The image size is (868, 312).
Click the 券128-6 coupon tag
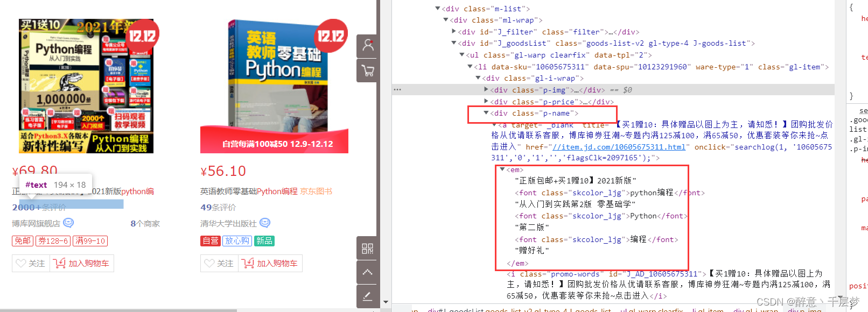click(53, 241)
